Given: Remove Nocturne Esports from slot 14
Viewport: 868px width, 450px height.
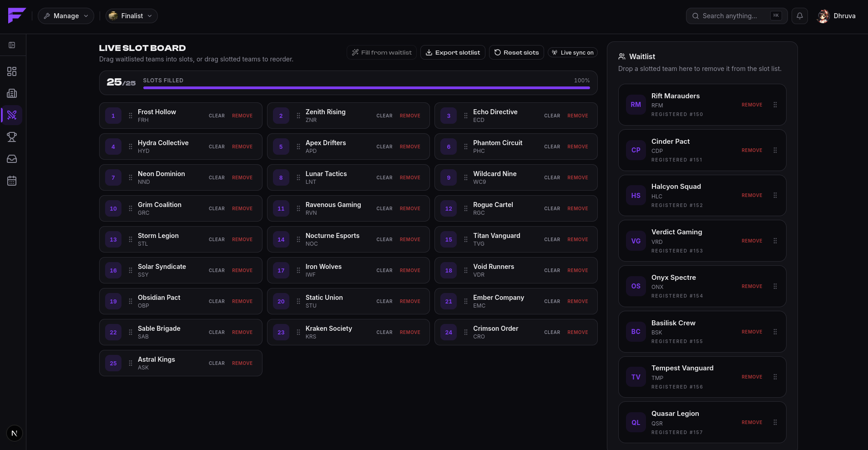Looking at the screenshot, I should pos(410,239).
